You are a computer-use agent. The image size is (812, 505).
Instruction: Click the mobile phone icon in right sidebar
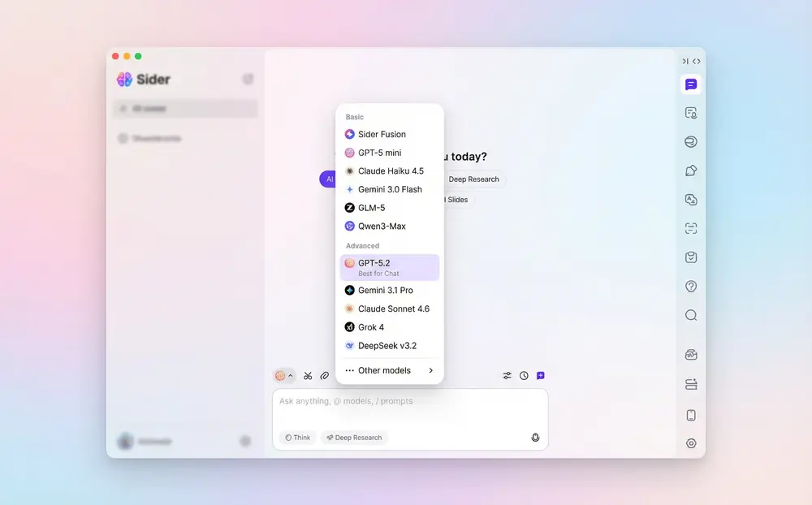(x=691, y=415)
